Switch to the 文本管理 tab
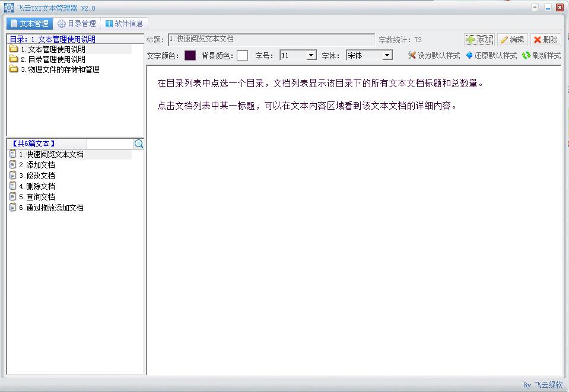The height and width of the screenshot is (392, 569). (29, 24)
